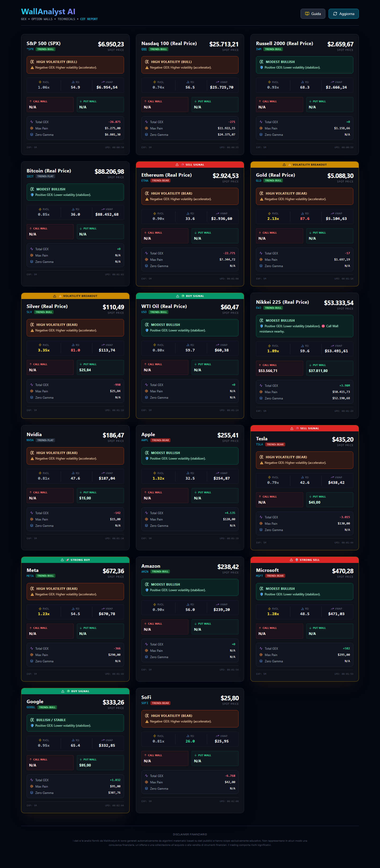Click the GOOGL ticker symbol

[31, 707]
